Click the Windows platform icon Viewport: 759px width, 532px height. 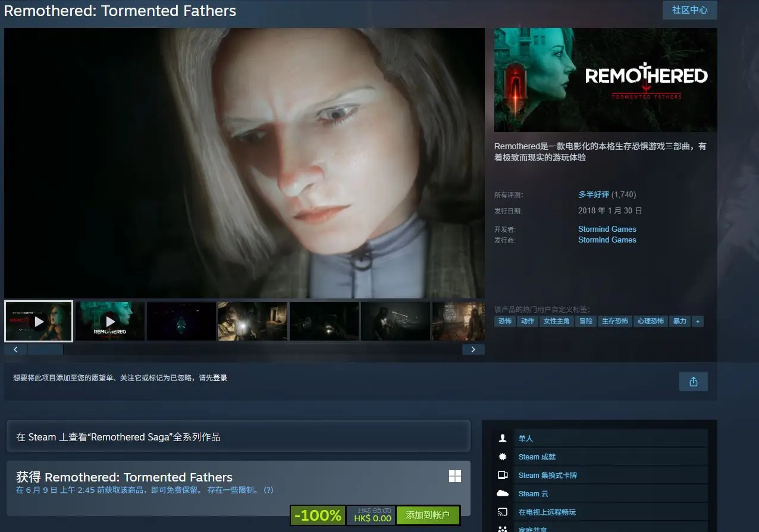coord(455,476)
